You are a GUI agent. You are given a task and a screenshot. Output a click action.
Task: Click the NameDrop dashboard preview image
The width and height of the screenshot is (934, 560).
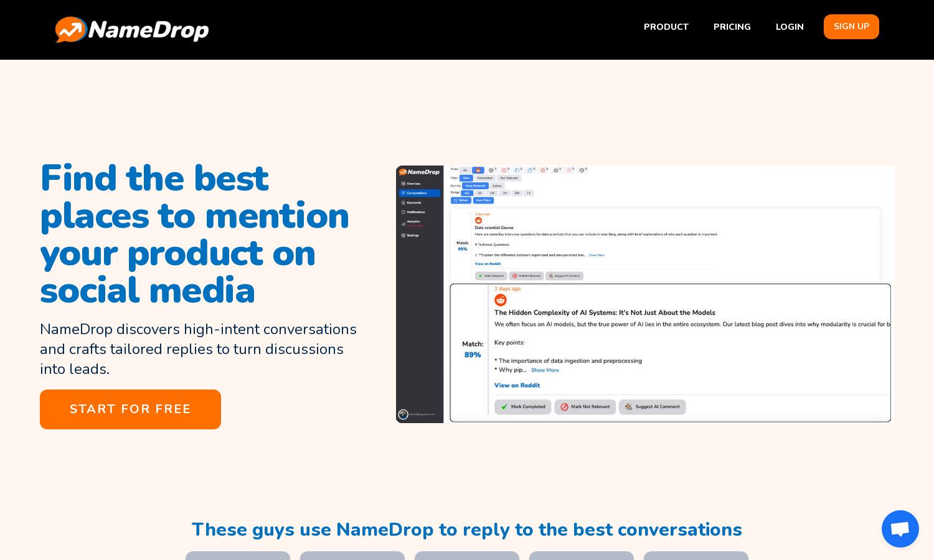pyautogui.click(x=644, y=294)
